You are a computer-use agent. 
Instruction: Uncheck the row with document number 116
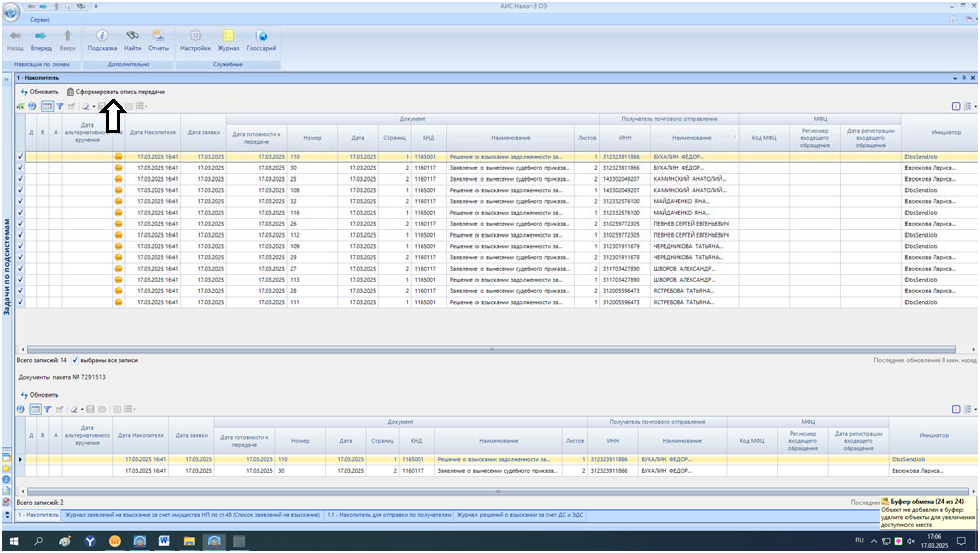(21, 213)
